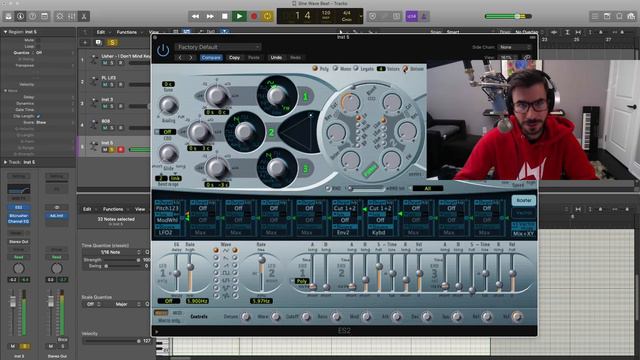Click the Copy button in ES2
This screenshot has width=640, height=360.
pyautogui.click(x=234, y=58)
